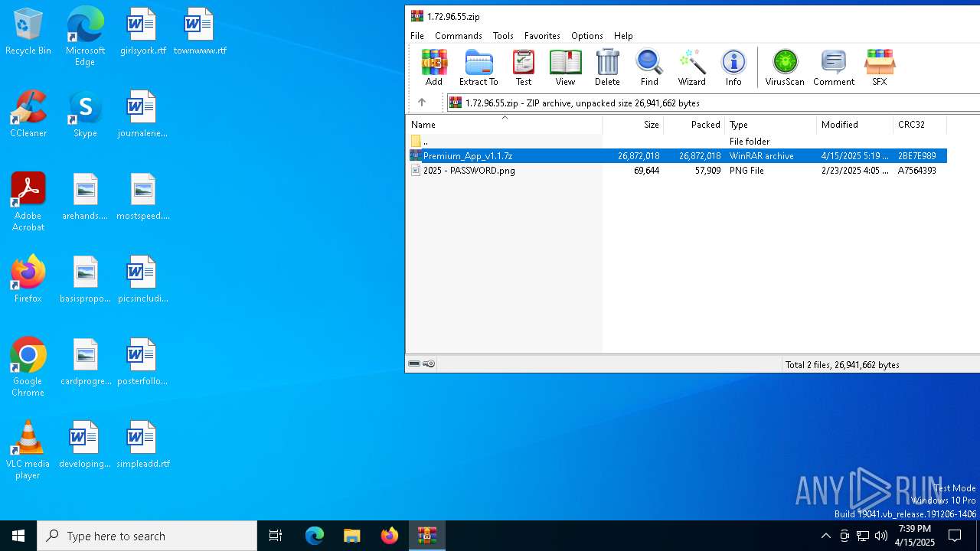Sort file list by Name column
Image resolution: width=980 pixels, height=551 pixels.
pos(504,125)
